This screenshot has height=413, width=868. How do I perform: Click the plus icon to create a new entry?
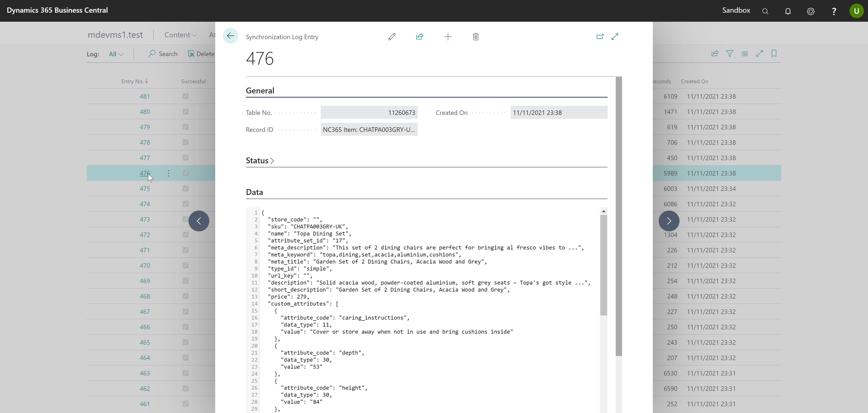click(448, 36)
